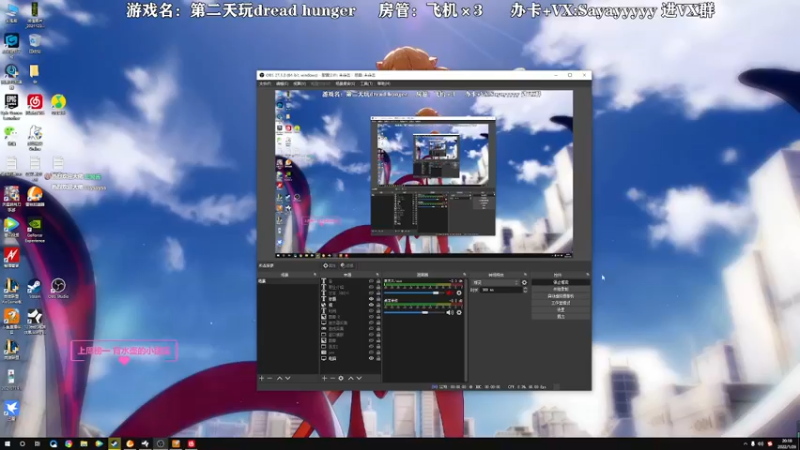
Task: Click the OBS preview canvas
Action: tap(424, 174)
